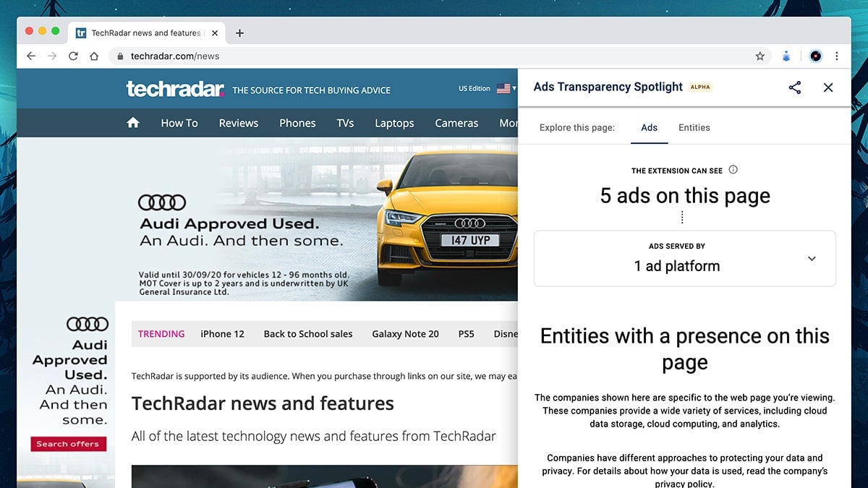
Task: Click the browser back arrow
Action: [x=30, y=56]
